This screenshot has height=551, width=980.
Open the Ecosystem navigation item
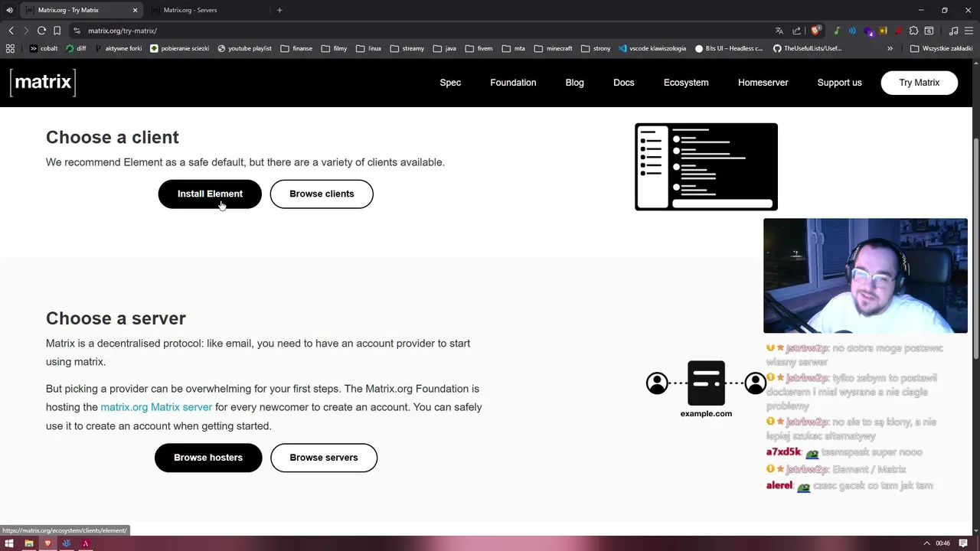(686, 83)
